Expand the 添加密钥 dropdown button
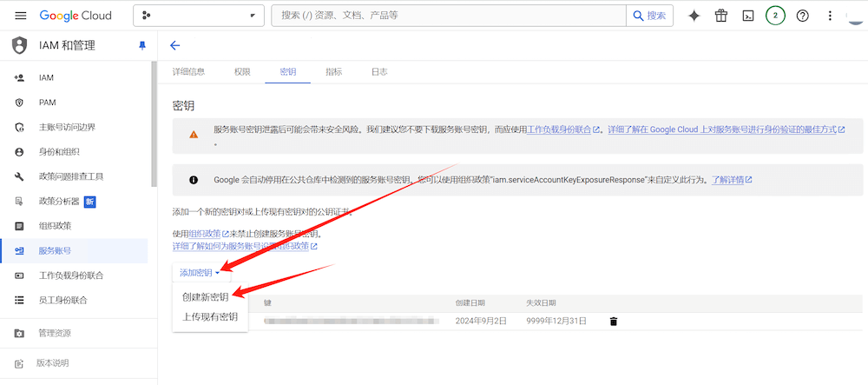This screenshot has width=868, height=385. [200, 273]
